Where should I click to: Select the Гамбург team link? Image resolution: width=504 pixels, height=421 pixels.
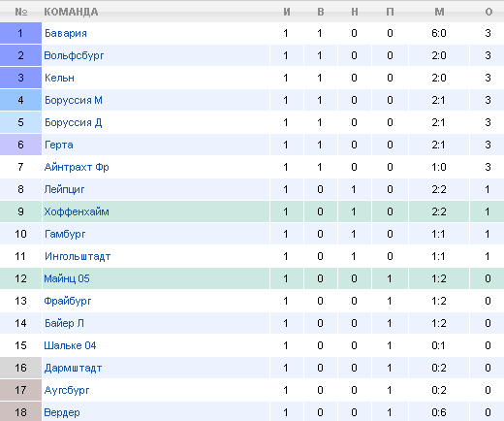65,234
